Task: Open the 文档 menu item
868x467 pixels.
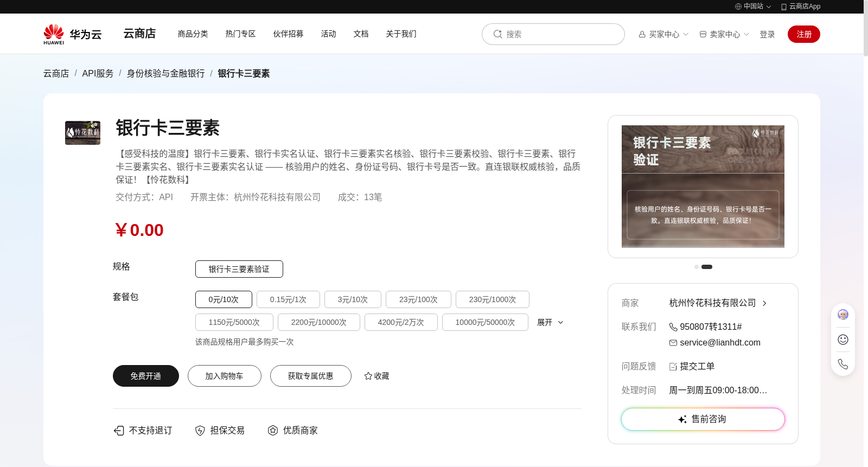Action: (x=361, y=34)
